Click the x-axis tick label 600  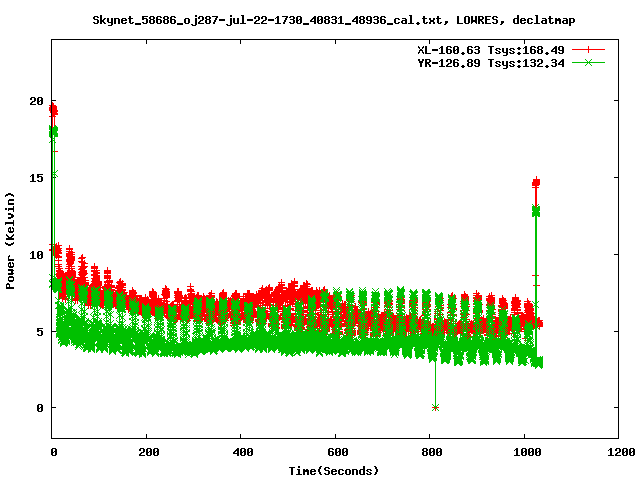tap(338, 452)
